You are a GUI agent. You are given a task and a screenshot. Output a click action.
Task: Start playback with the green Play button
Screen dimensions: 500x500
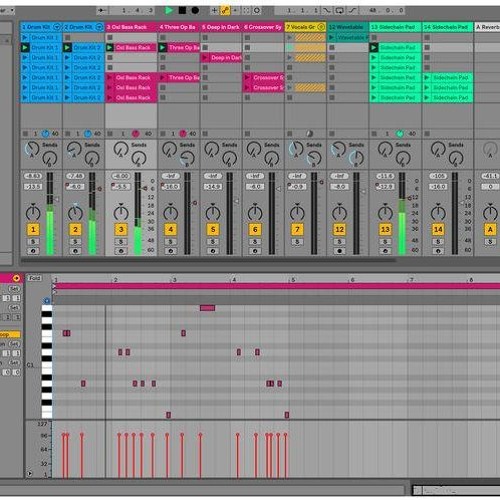click(169, 10)
